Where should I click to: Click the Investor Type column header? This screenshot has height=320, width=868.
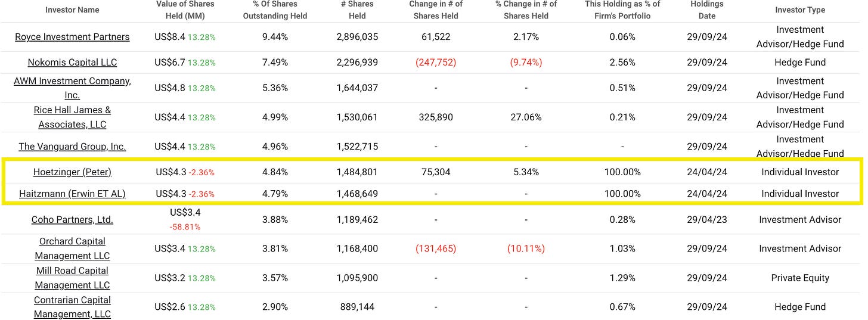pyautogui.click(x=800, y=10)
